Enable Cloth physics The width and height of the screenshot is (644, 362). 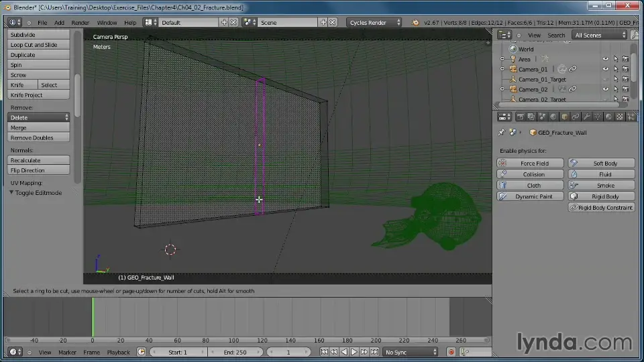coord(530,185)
